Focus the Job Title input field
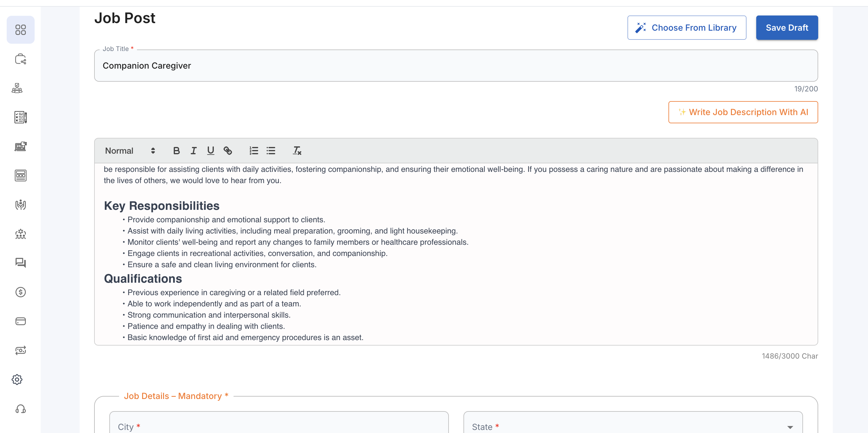Screen dimensions: 868x433 click(x=456, y=66)
